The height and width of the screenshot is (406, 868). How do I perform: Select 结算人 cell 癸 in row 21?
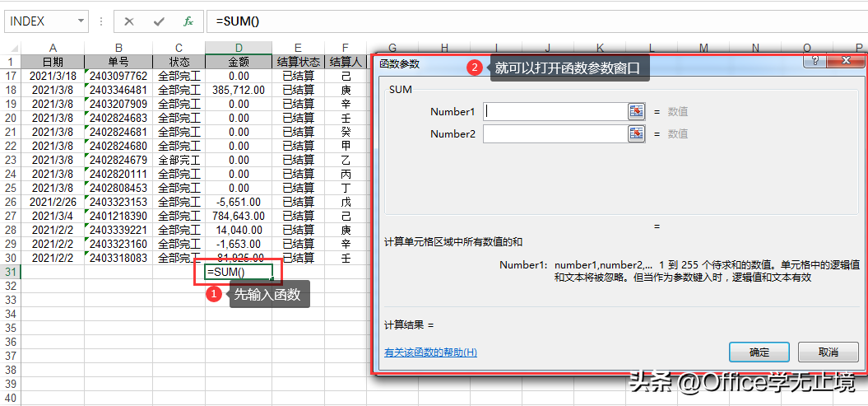[346, 132]
